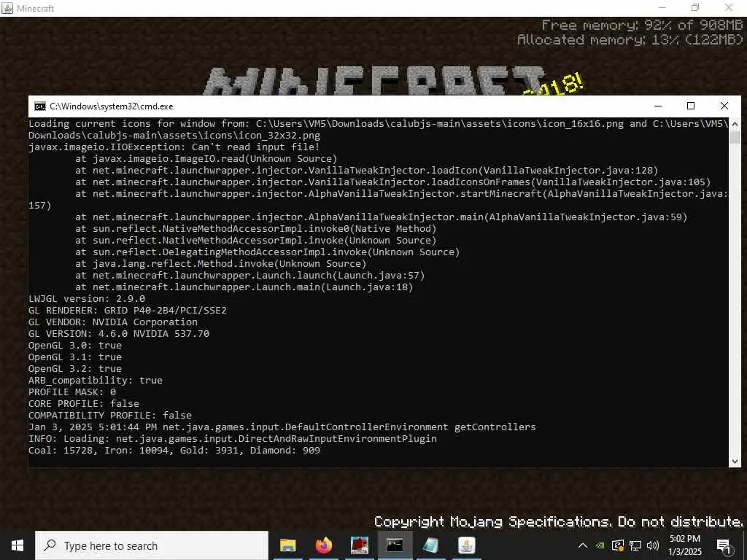This screenshot has height=560, width=747.
Task: Click the cmd.exe title bar icon
Action: coord(39,106)
